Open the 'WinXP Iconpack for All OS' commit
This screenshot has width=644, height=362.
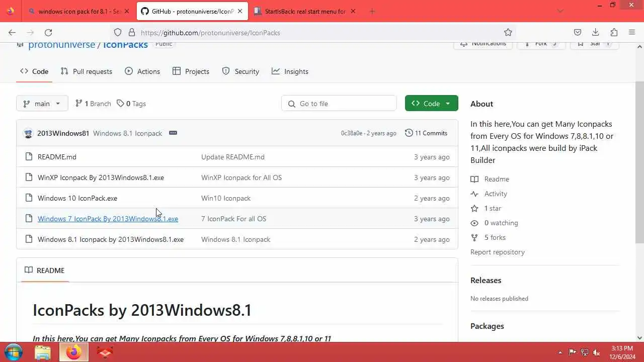[x=242, y=177]
